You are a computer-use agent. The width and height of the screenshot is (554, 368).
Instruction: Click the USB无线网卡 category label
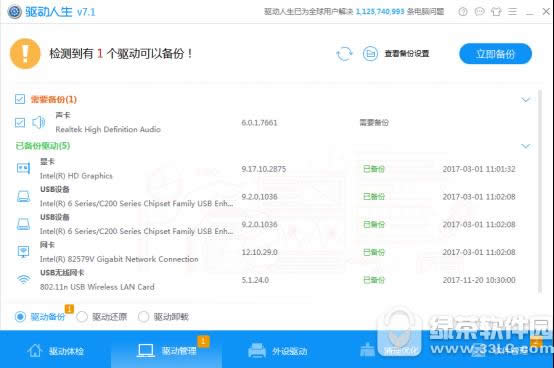[x=62, y=272]
